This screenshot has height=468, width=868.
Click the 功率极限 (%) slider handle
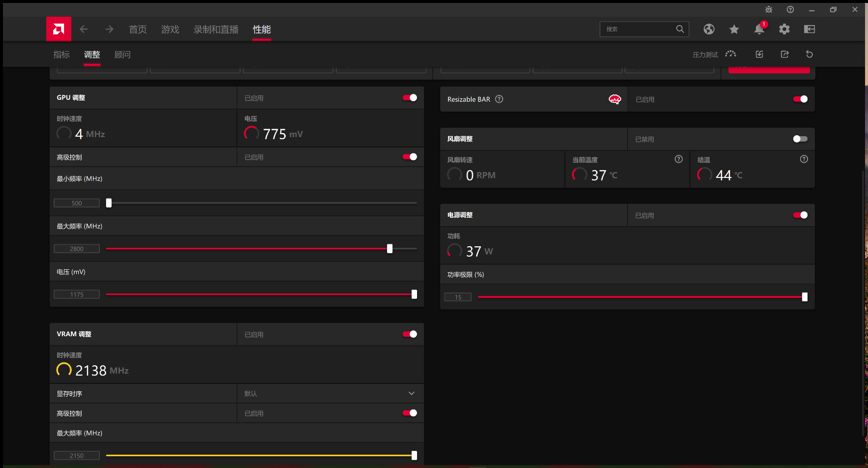805,297
